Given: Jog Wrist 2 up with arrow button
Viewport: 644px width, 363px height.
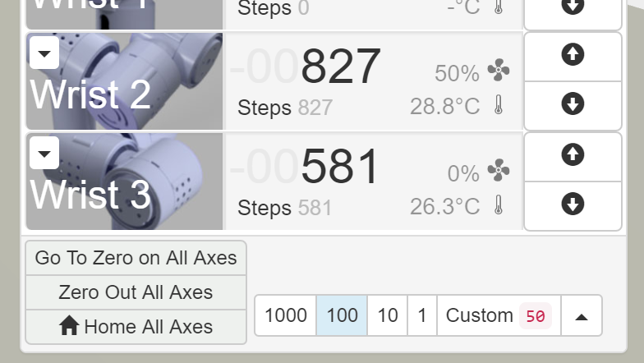Looking at the screenshot, I should coord(573,57).
